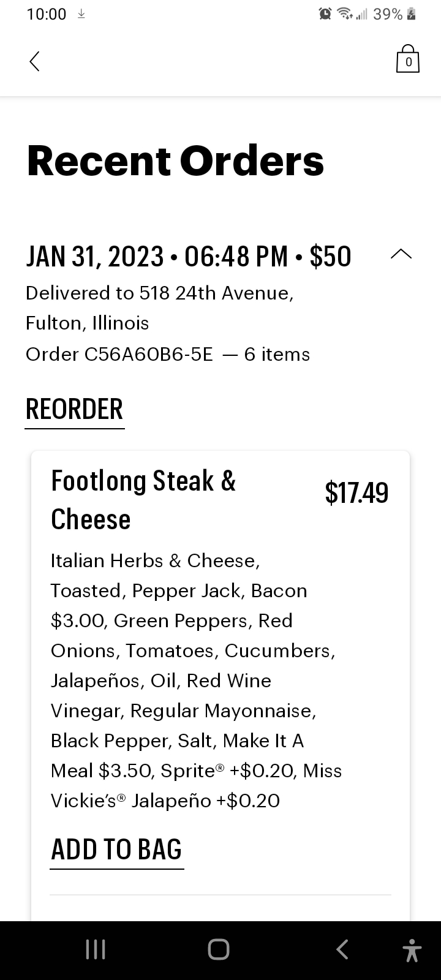The image size is (441, 980).
Task: Tap the REORDER link
Action: click(75, 409)
